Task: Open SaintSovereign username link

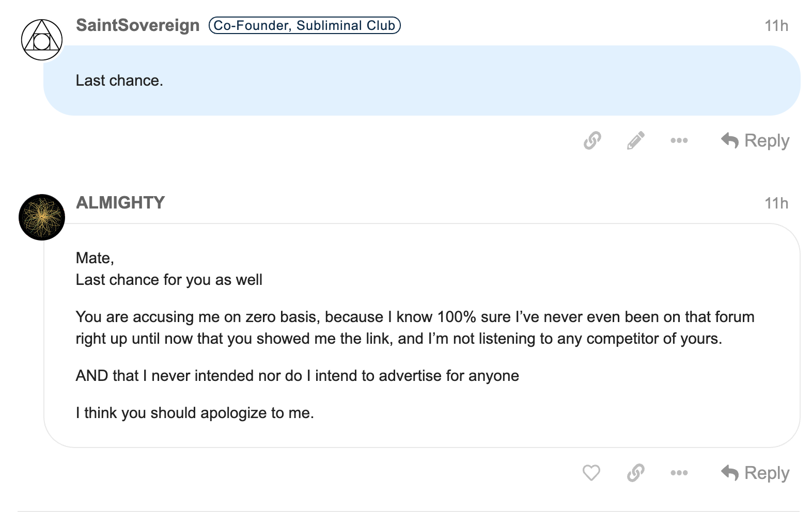Action: (x=137, y=25)
